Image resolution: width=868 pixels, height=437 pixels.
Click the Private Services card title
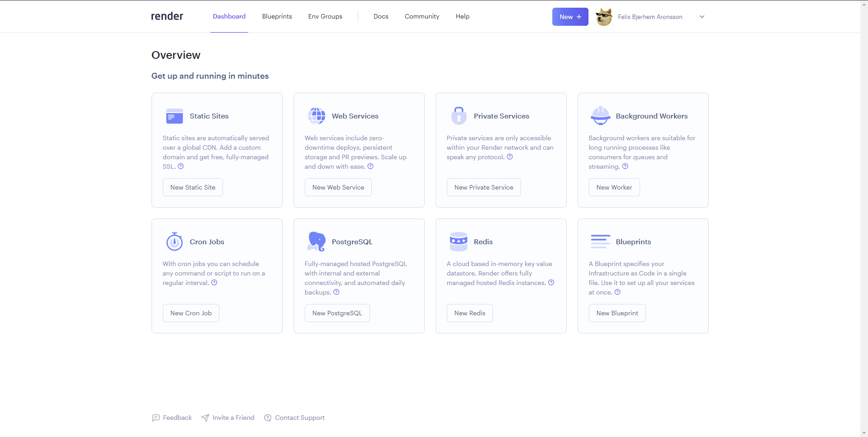pos(501,116)
